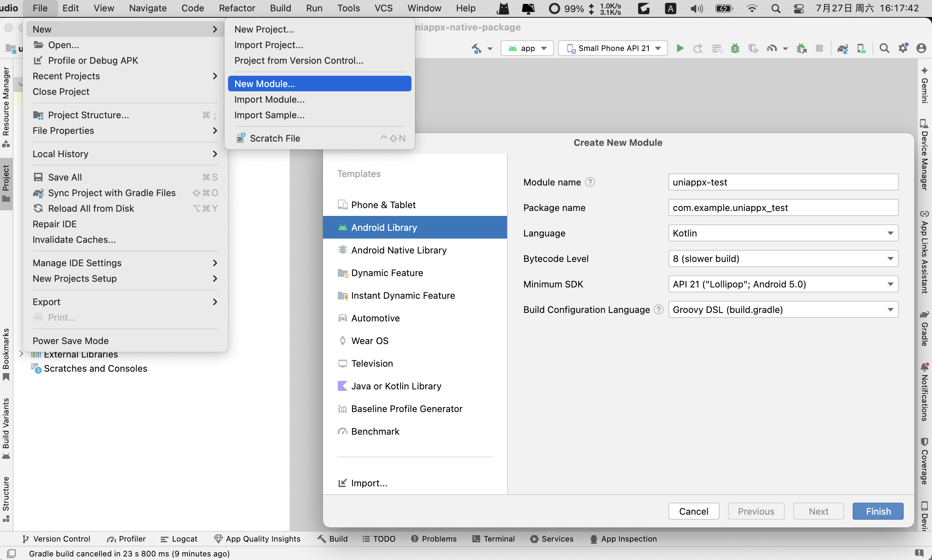
Task: Expand the Make Project dropdown arrow
Action: [490, 49]
